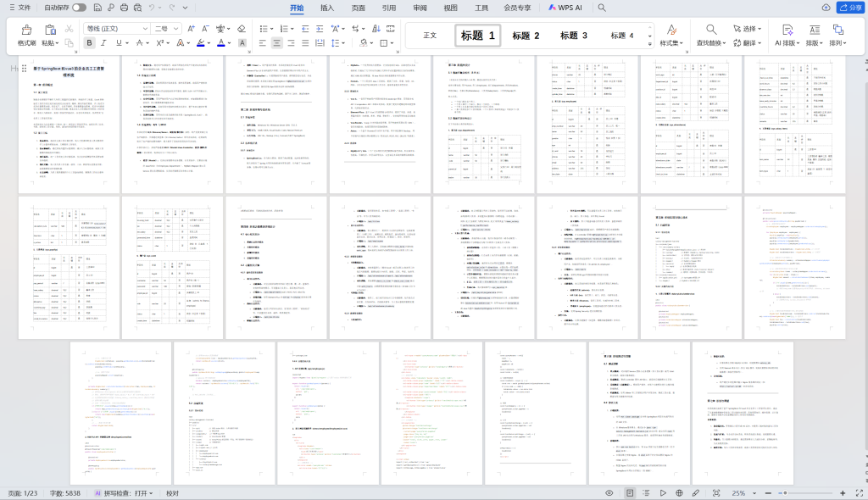Image resolution: width=868 pixels, height=500 pixels.
Task: Open Find and Replace magnifier icon
Action: (711, 30)
